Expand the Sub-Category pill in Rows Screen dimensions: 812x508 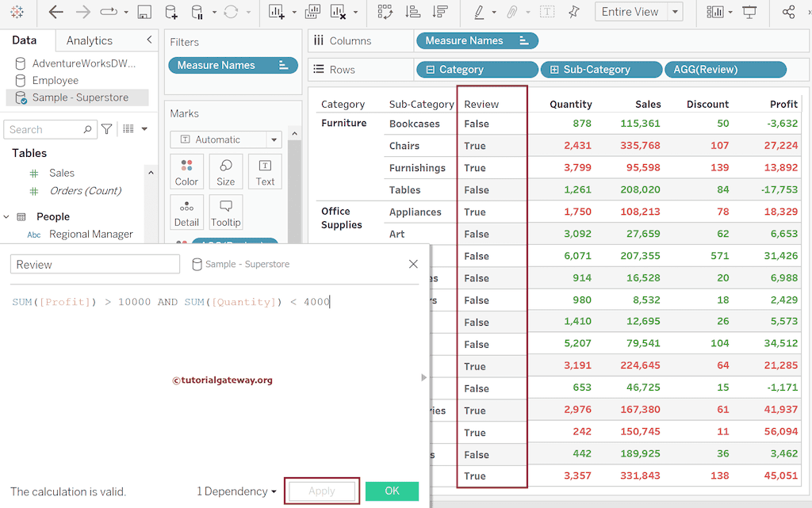click(554, 70)
